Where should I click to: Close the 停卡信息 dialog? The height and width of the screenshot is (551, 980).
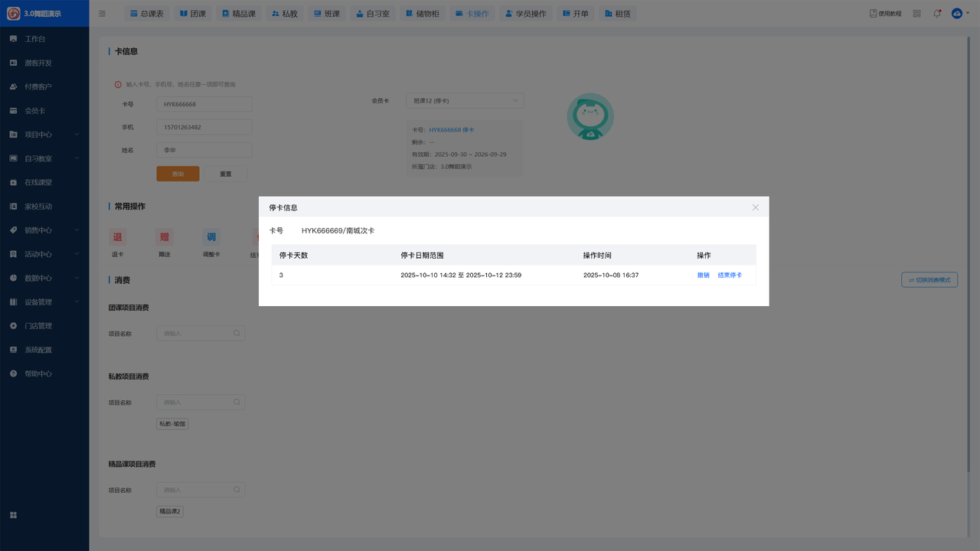(x=755, y=207)
